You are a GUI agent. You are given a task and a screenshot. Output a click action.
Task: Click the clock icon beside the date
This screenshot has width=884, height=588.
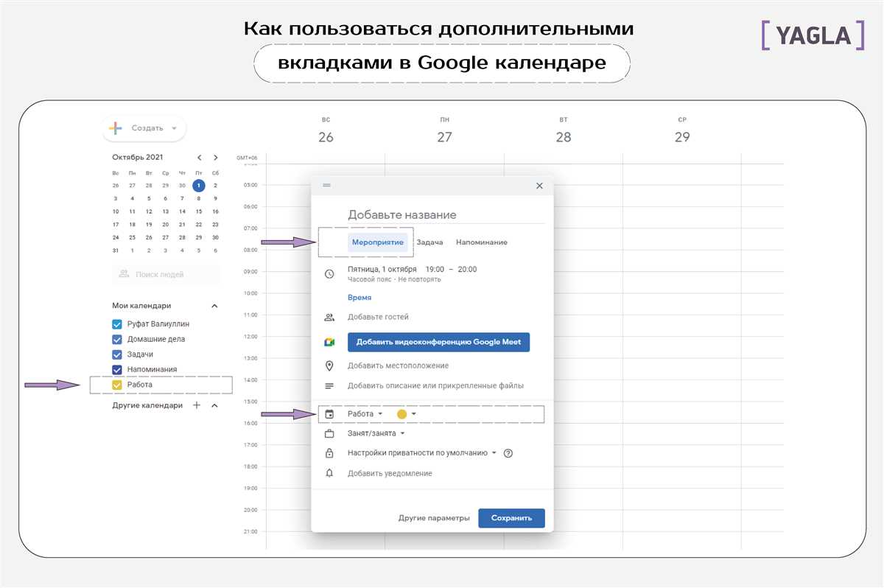pos(329,274)
